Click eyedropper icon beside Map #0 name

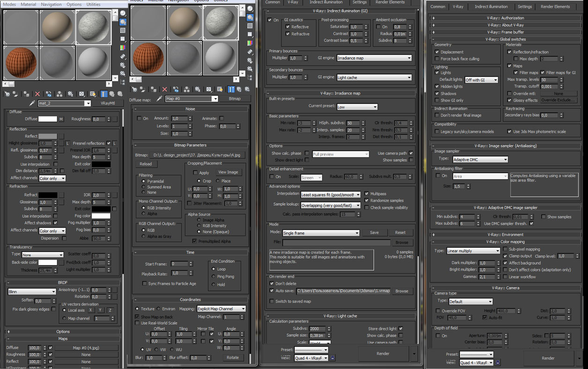tap(159, 99)
